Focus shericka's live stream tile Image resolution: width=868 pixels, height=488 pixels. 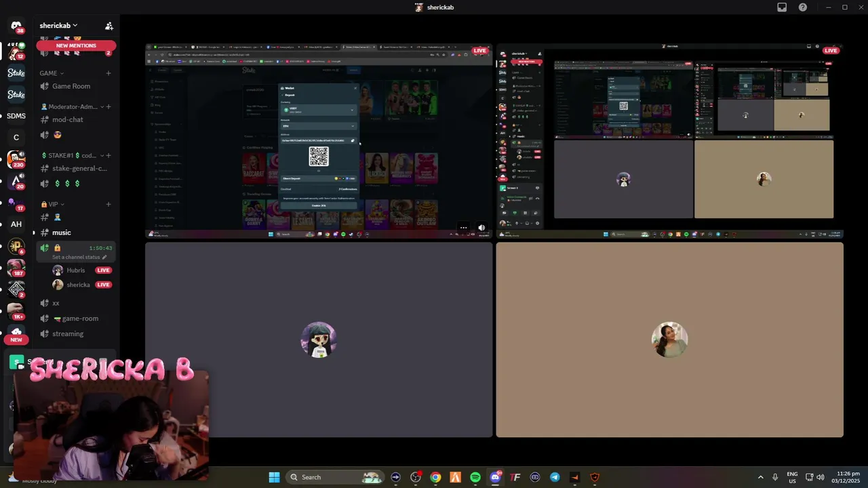(x=670, y=141)
